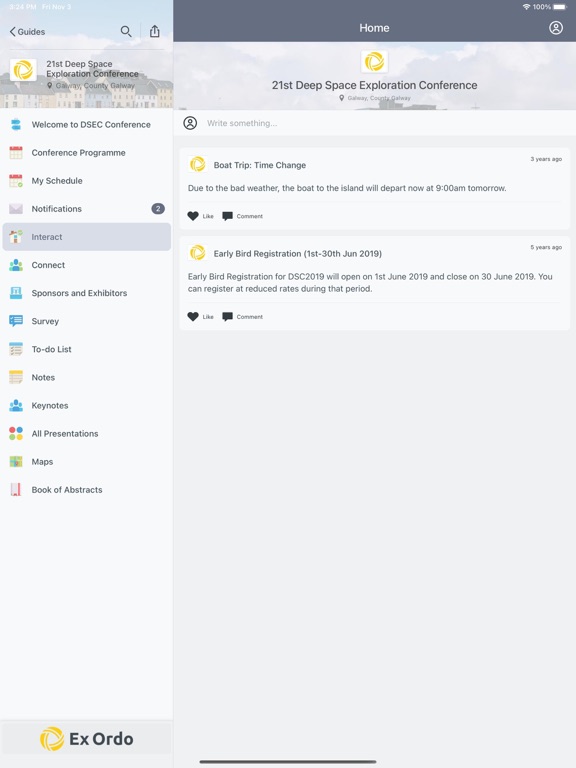Open Conference Programme menu item
The height and width of the screenshot is (768, 576).
87,153
